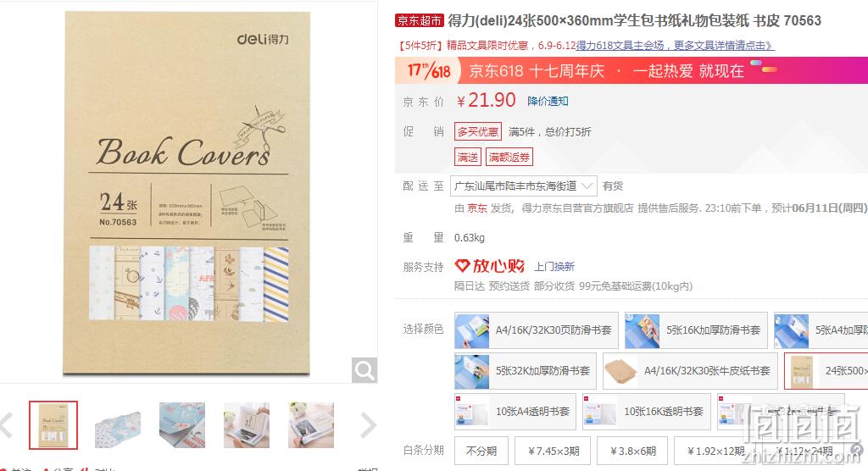The height and width of the screenshot is (471, 868).
Task: Open the delivery address dropdown 广东汕尾市
Action: 524,186
